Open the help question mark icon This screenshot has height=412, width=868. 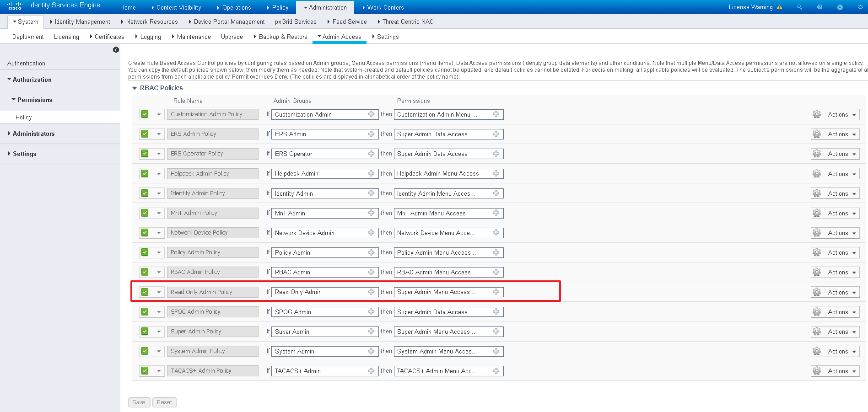(819, 7)
